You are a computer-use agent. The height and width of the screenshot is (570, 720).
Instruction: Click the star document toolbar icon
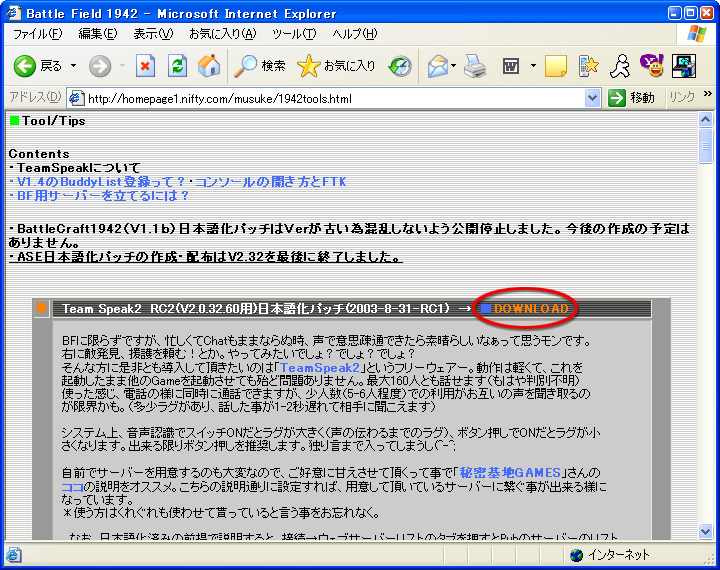588,66
